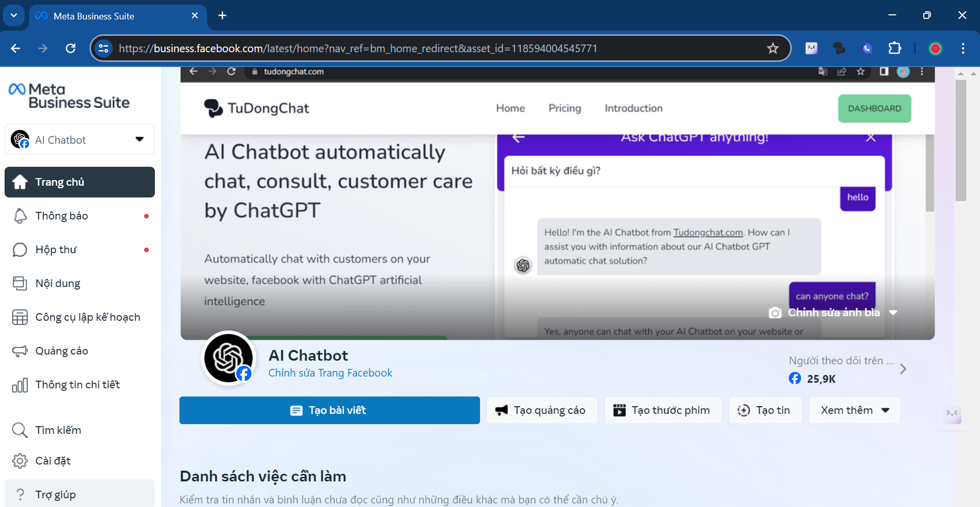Click the question mark icon beside Trợ giúp
Image resolution: width=980 pixels, height=507 pixels.
tap(20, 494)
